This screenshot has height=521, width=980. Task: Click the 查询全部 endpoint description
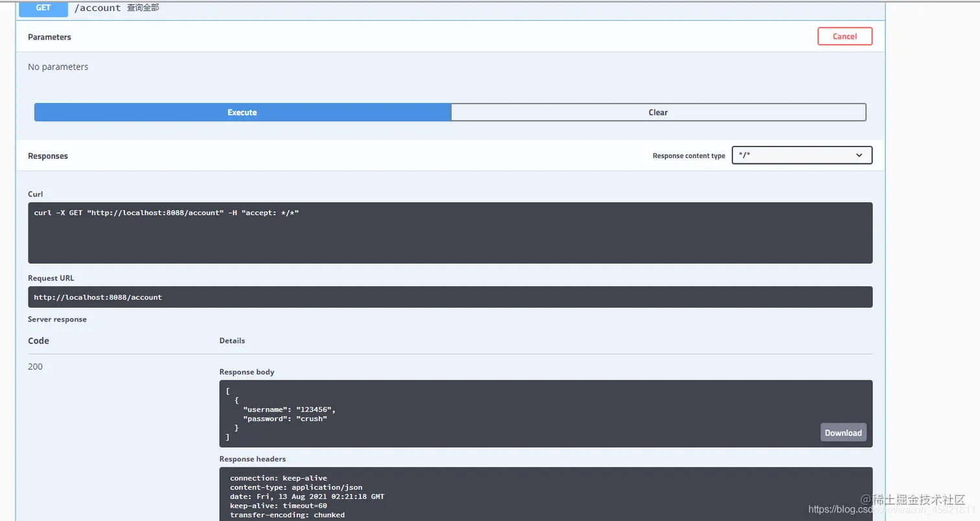pyautogui.click(x=143, y=8)
